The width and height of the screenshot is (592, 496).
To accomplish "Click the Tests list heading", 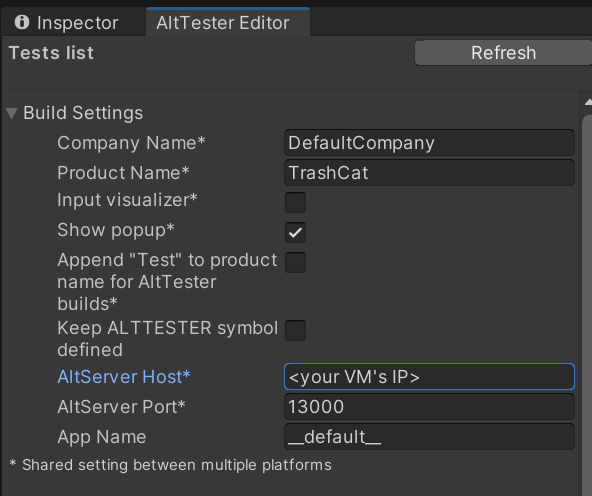I will [51, 53].
